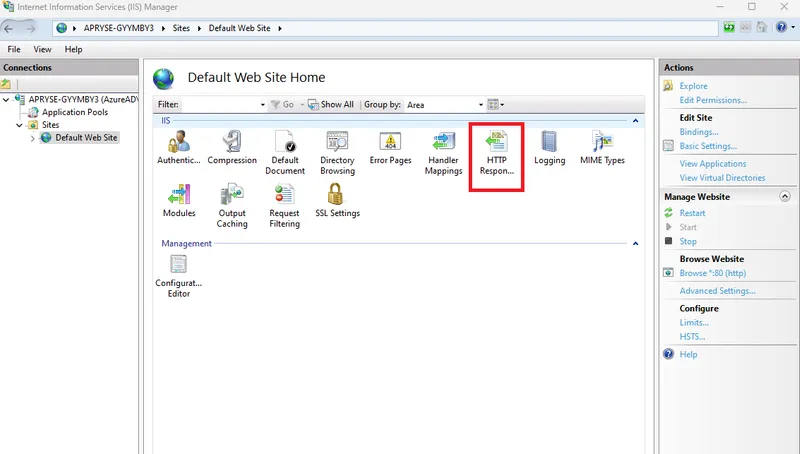800x454 pixels.
Task: Select APRYSE-GYYMBY3 server tree item
Action: click(x=83, y=99)
